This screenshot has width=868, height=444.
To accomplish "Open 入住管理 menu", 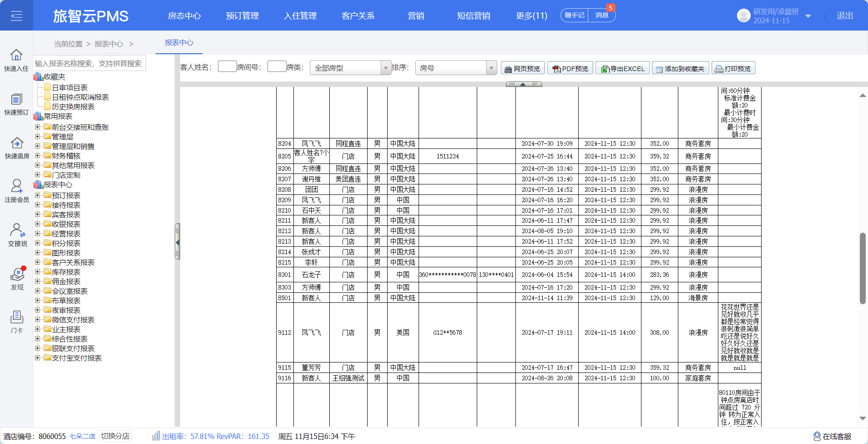I will 300,15.
